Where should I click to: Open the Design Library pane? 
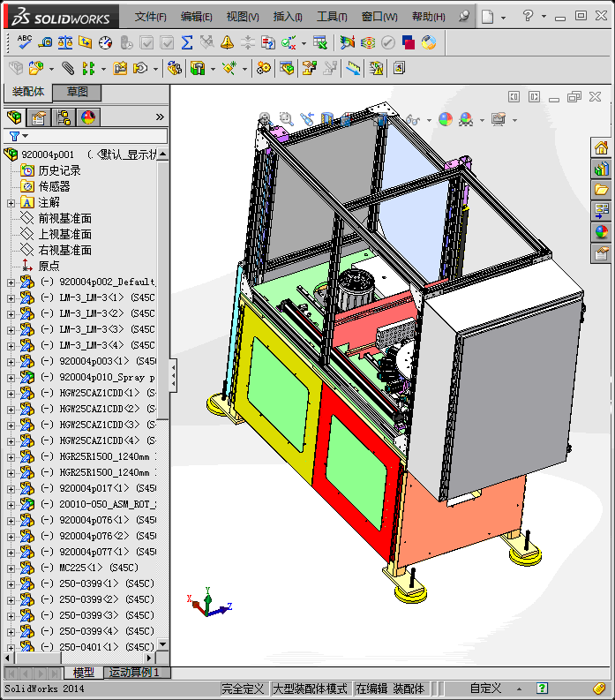[x=601, y=169]
